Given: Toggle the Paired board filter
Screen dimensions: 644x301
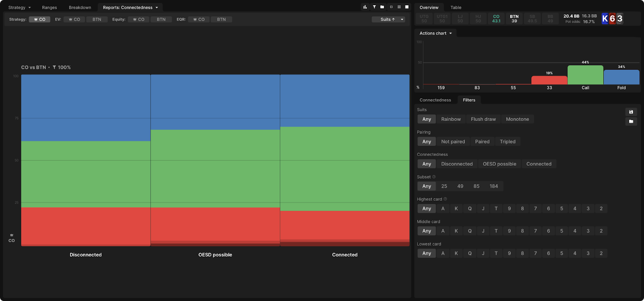Looking at the screenshot, I should tap(482, 142).
